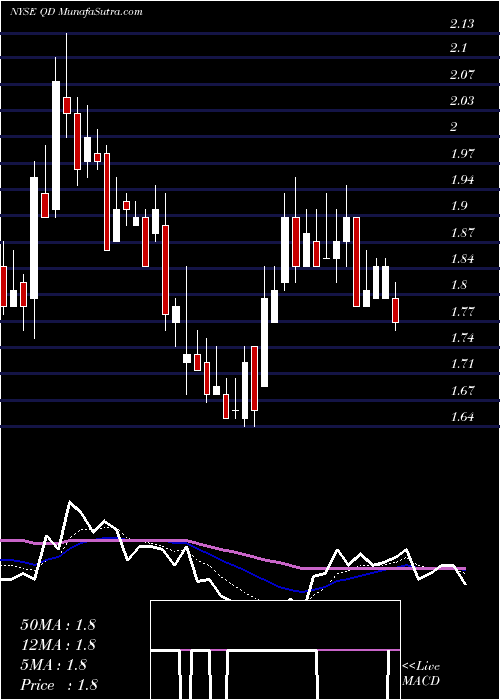Click the <<Live MACD label
The height and width of the screenshot is (700, 500).
click(x=421, y=674)
